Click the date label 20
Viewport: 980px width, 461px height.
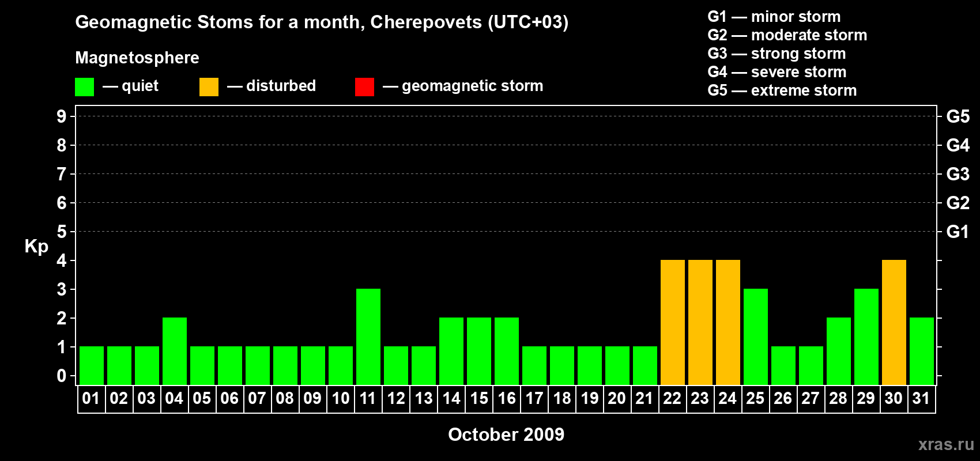(617, 398)
